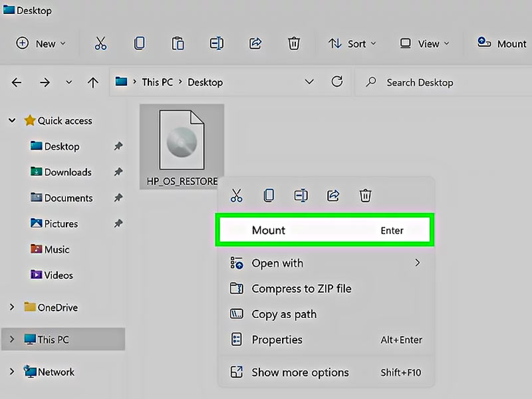
Task: Expand the This PC tree node
Action: tap(12, 339)
